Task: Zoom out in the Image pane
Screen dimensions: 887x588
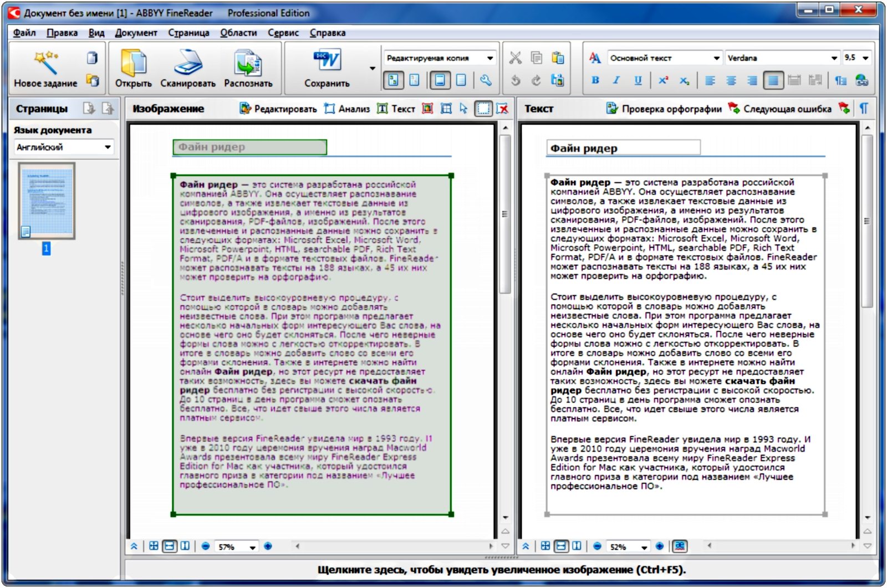Action: coord(206,546)
